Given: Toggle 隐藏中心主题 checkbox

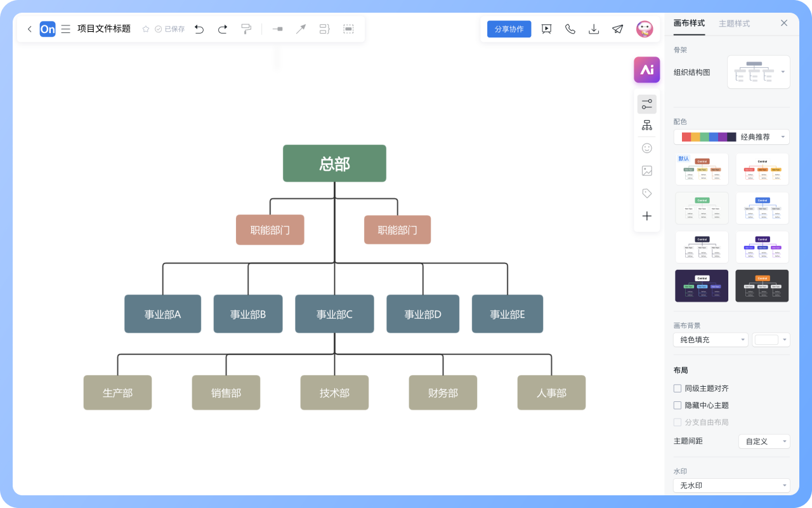Looking at the screenshot, I should [677, 405].
